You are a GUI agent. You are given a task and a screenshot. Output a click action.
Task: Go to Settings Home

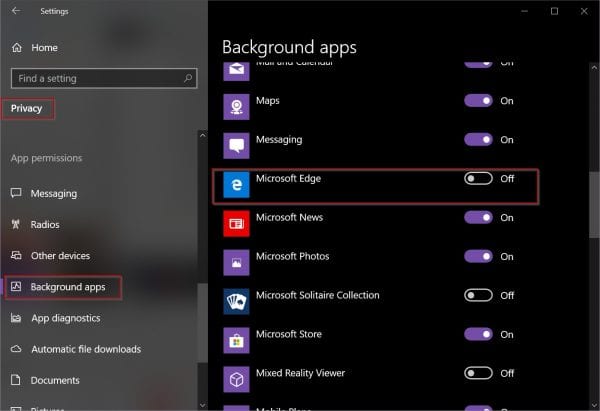click(x=44, y=47)
